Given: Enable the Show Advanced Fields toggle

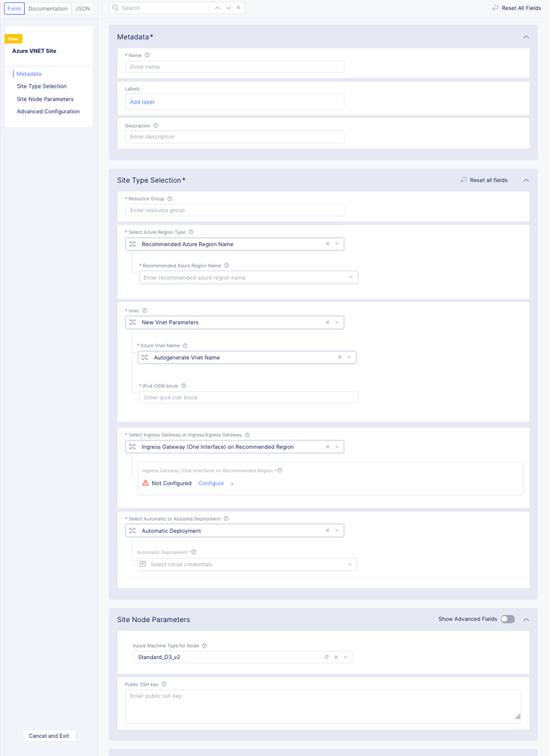Looking at the screenshot, I should pos(507,619).
